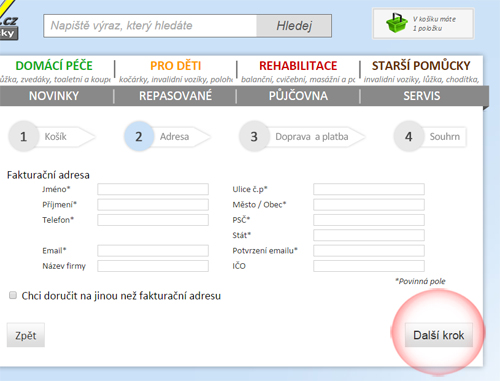Click the 'Fakturační adresa' heading

pyautogui.click(x=48, y=175)
